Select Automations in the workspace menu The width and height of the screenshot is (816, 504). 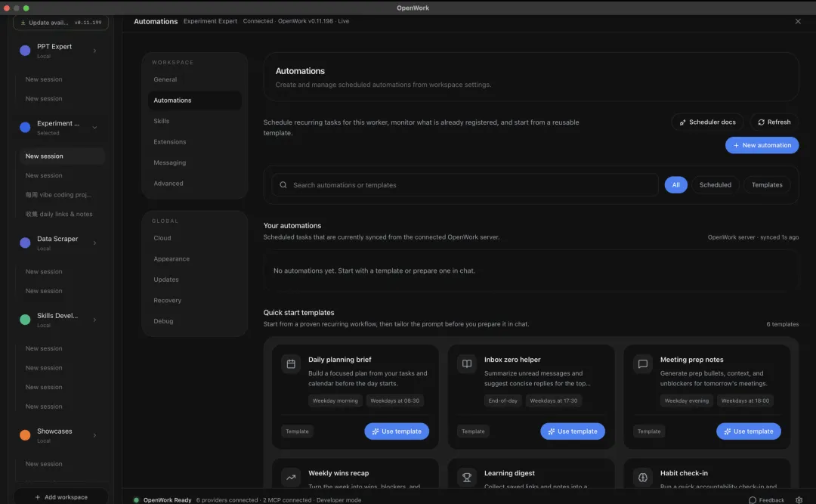click(x=195, y=100)
